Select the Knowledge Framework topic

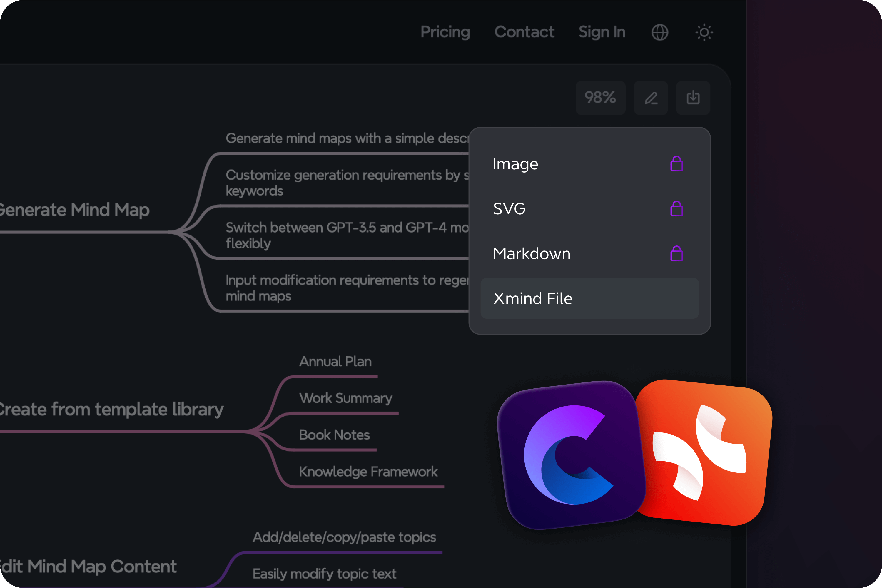[368, 472]
